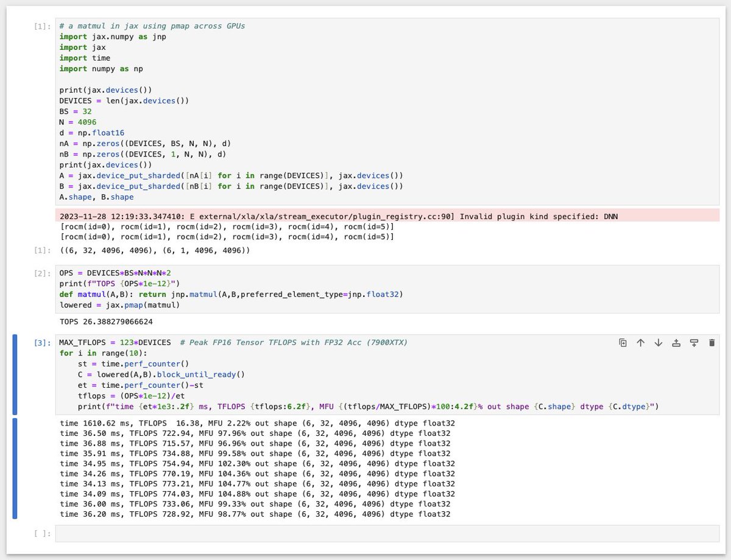
Task: Click the 'time 36.50 ms' output row
Action: [x=255, y=433]
